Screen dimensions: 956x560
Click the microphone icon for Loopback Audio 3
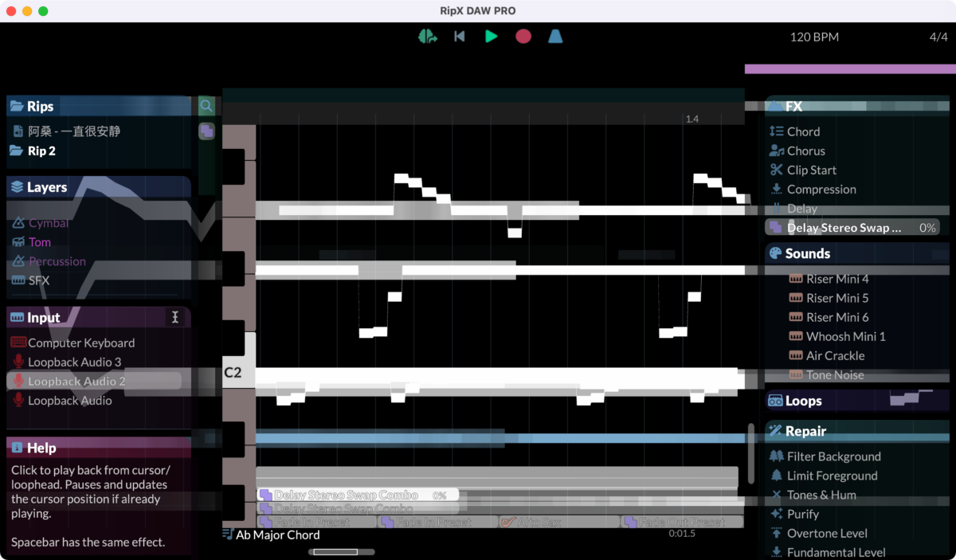click(18, 362)
